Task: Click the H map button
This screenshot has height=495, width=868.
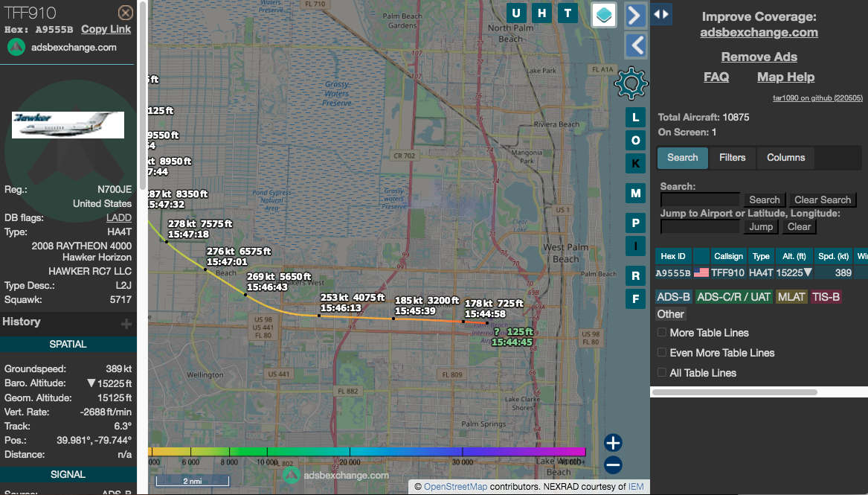Action: (x=542, y=13)
